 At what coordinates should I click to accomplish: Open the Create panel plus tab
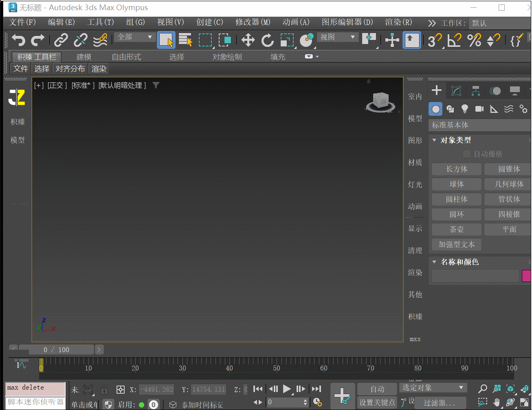click(x=437, y=90)
